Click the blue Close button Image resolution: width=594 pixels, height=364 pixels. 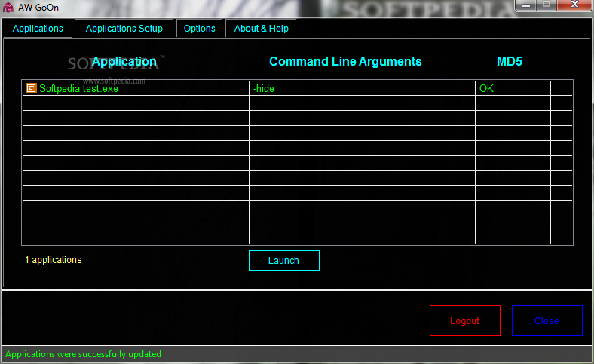click(547, 320)
